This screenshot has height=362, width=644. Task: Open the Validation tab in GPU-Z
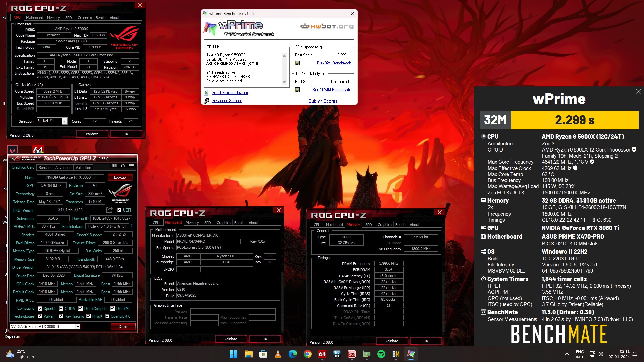point(83,168)
